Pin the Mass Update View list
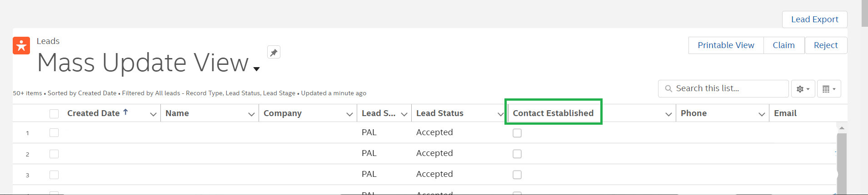The width and height of the screenshot is (868, 195). coord(274,53)
